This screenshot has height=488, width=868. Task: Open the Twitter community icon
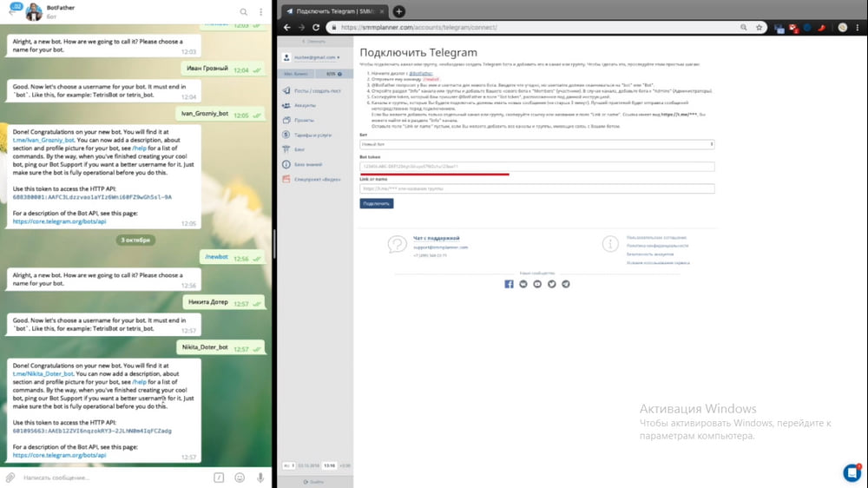[551, 284]
